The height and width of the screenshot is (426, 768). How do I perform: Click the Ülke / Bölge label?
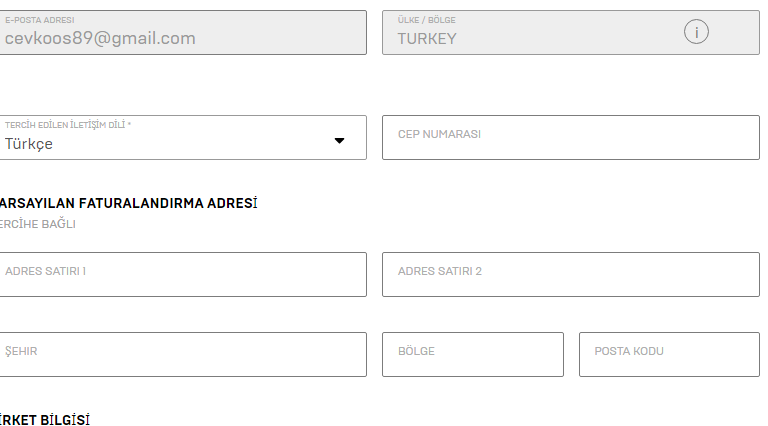click(x=426, y=20)
